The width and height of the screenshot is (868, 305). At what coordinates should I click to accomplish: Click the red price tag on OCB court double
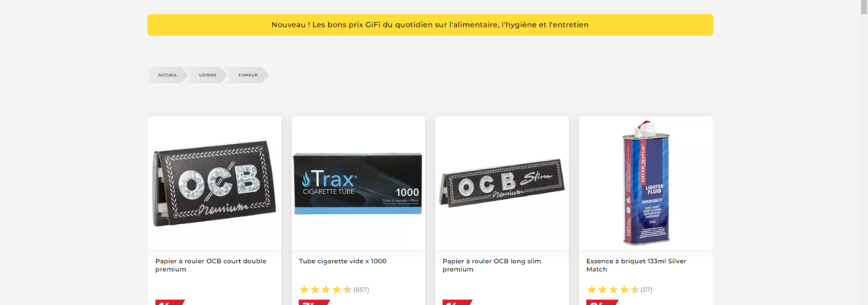(x=169, y=302)
